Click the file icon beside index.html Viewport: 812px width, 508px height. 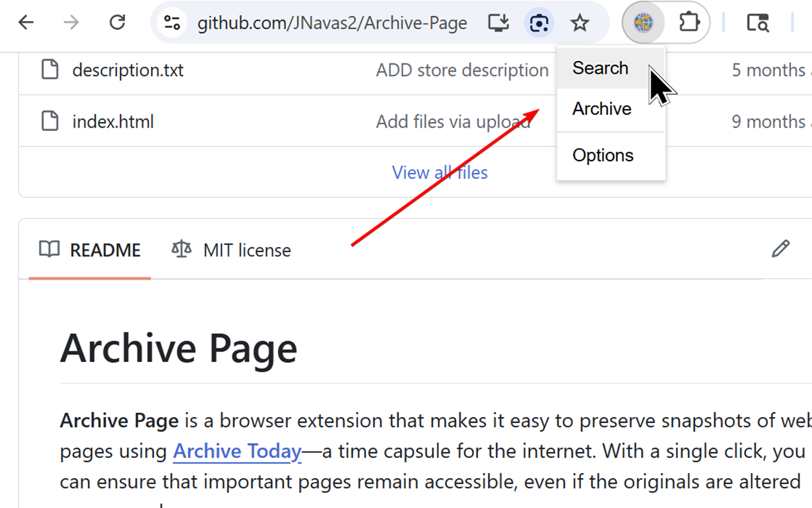point(50,121)
